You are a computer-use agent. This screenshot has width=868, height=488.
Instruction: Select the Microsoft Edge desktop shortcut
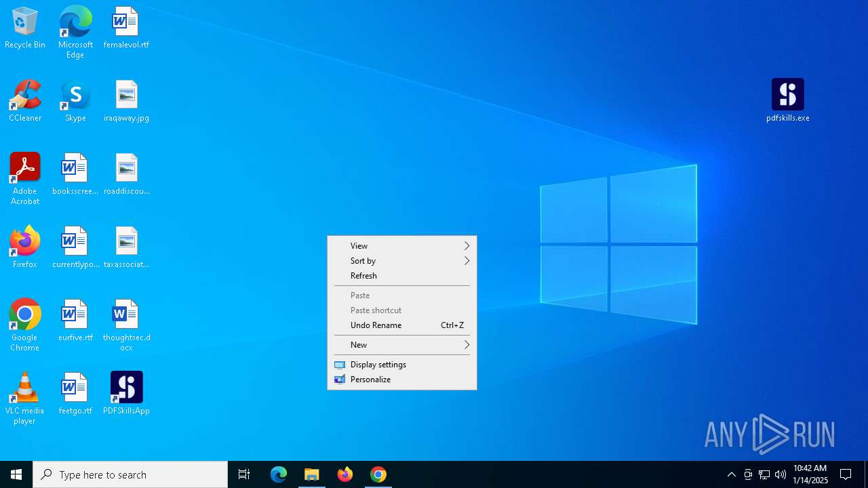[x=75, y=33]
